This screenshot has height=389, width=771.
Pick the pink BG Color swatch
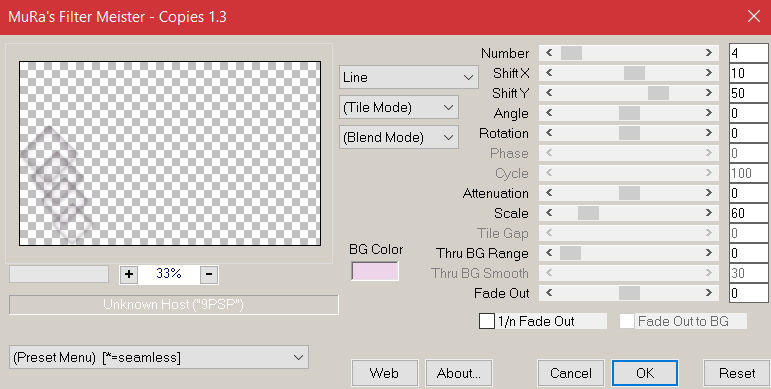pos(375,271)
